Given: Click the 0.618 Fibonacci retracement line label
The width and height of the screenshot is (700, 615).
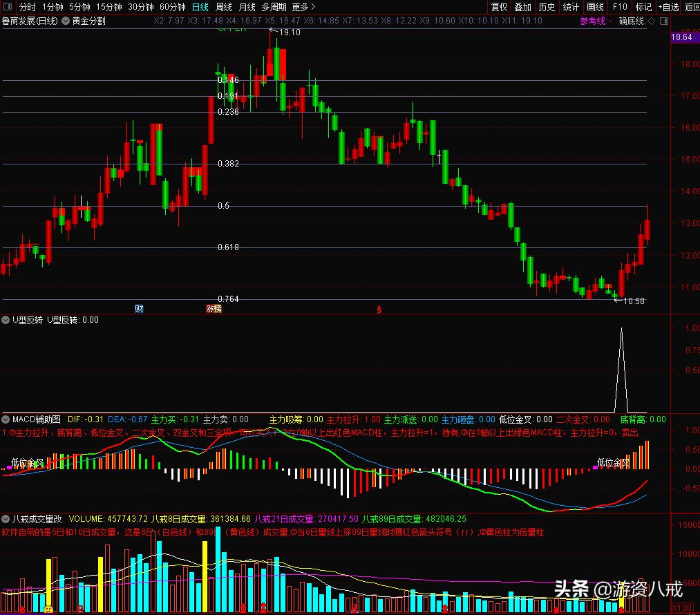Looking at the screenshot, I should click(x=228, y=247).
